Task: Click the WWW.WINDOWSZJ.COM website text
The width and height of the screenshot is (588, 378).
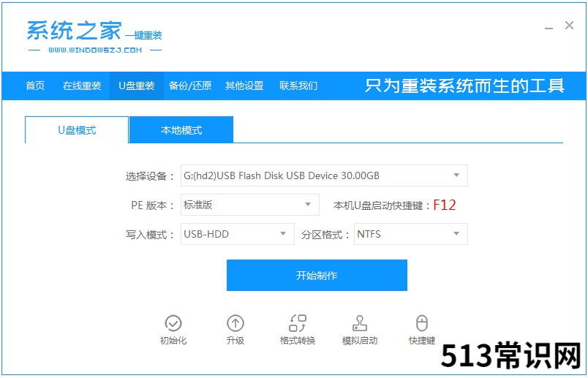Action: (x=95, y=50)
